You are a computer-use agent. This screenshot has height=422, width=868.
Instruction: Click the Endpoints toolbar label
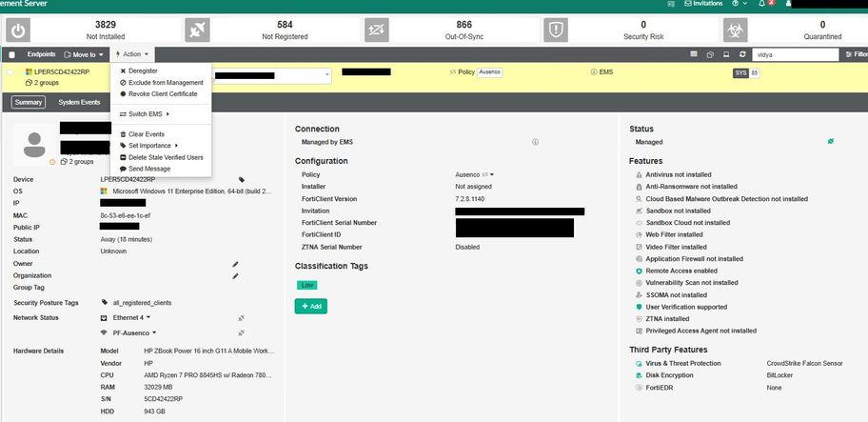coord(42,54)
